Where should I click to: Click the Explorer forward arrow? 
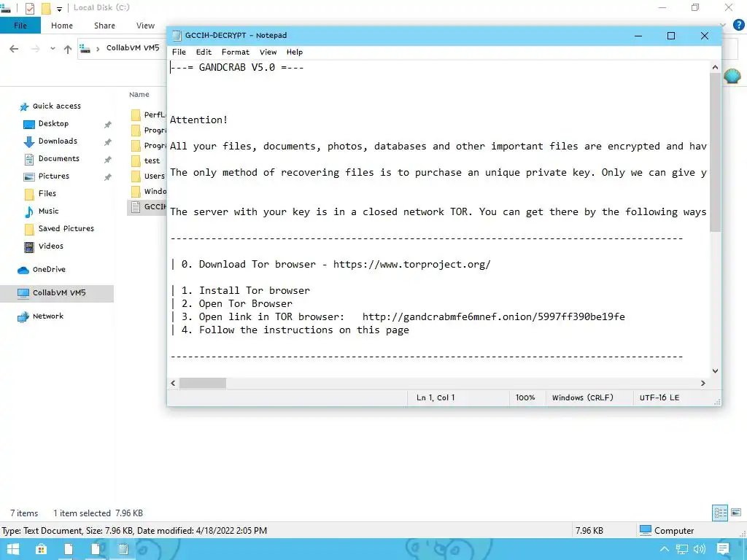(x=35, y=49)
